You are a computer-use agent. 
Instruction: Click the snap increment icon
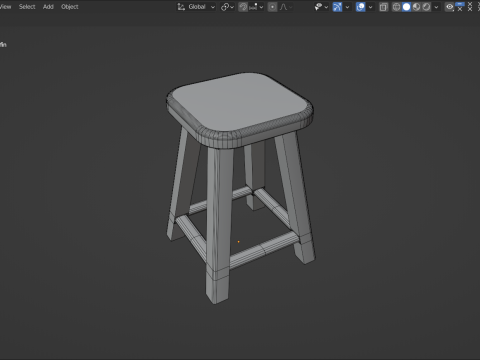click(253, 7)
